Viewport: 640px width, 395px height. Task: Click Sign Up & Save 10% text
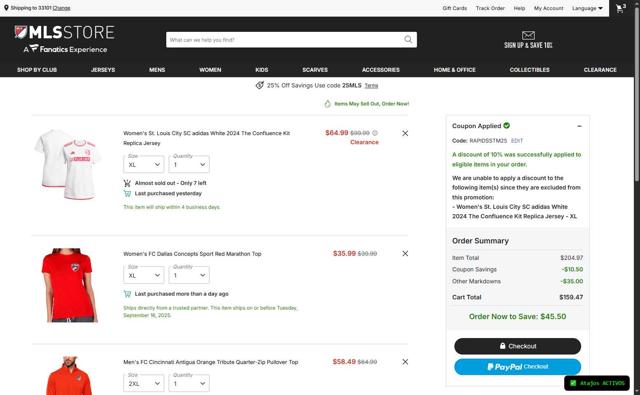pyautogui.click(x=528, y=45)
